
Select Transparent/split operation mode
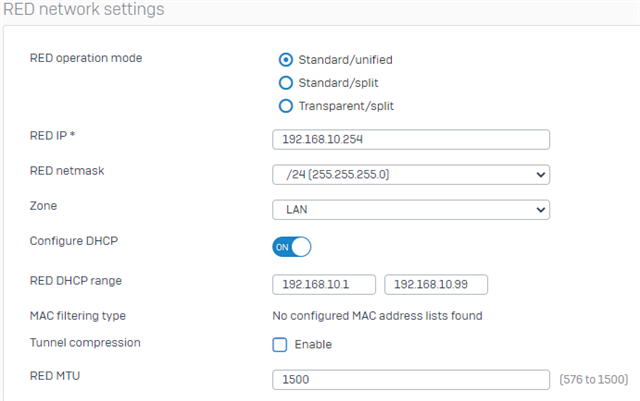286,106
